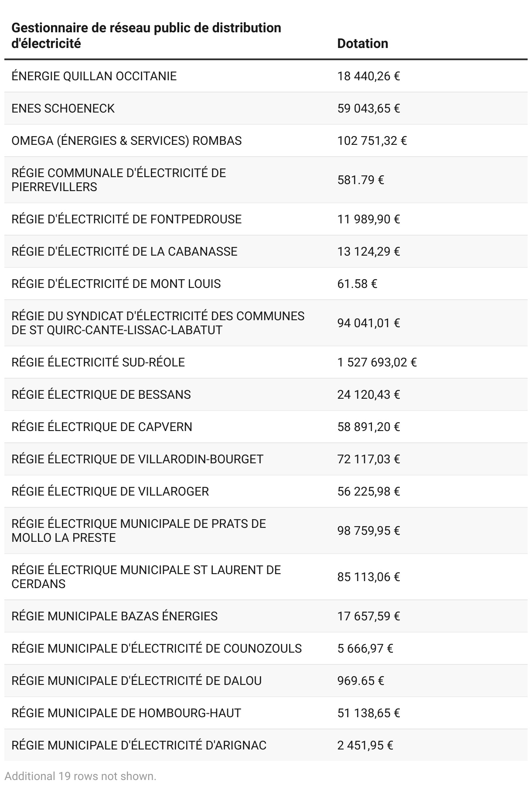
Task: Select the ÉNERGIE QUILLAN OCCITANIE row
Action: point(266,76)
